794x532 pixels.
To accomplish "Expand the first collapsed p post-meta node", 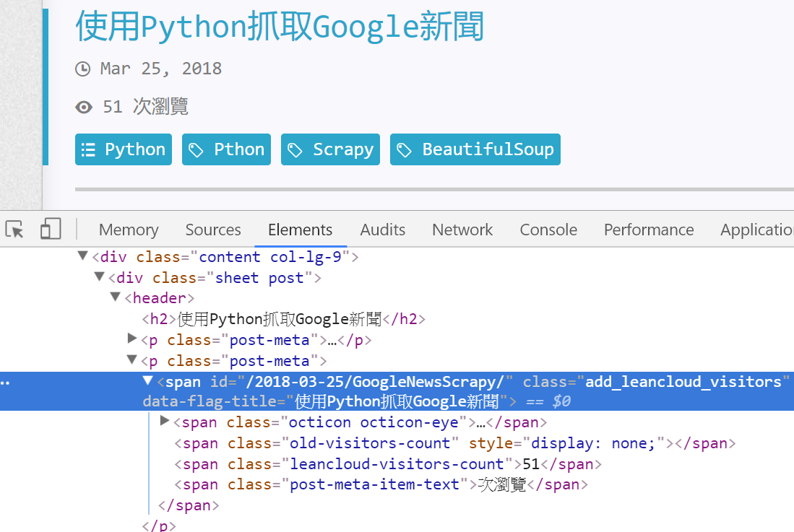I will click(x=132, y=339).
